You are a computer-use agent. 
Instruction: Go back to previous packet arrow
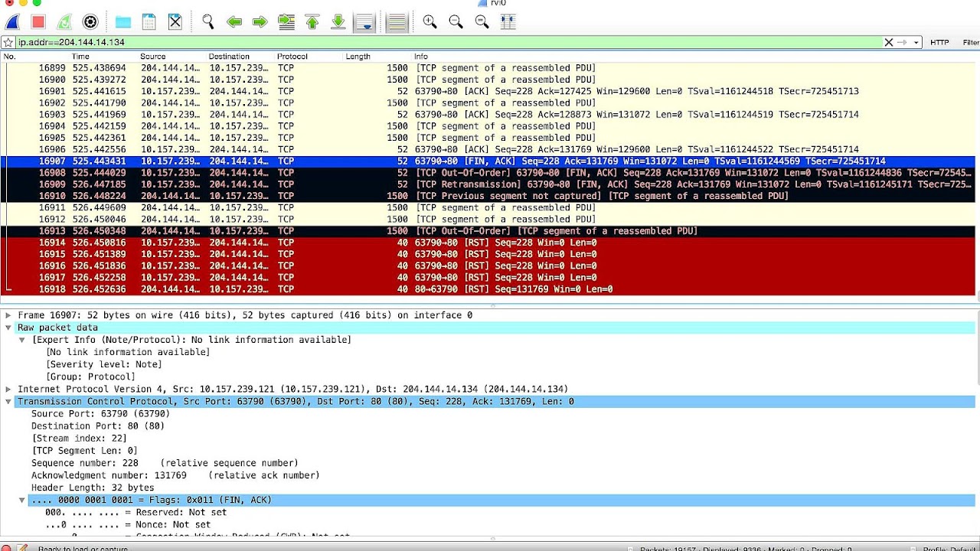[234, 22]
